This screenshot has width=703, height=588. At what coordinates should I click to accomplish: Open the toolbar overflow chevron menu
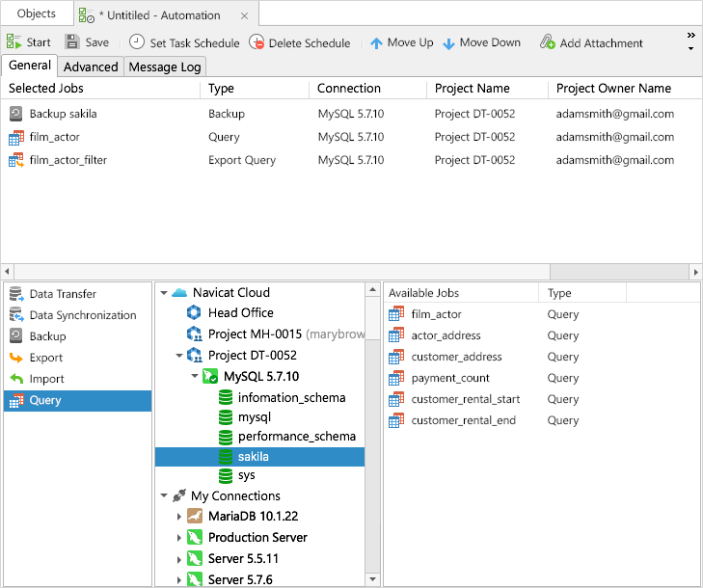pyautogui.click(x=690, y=35)
